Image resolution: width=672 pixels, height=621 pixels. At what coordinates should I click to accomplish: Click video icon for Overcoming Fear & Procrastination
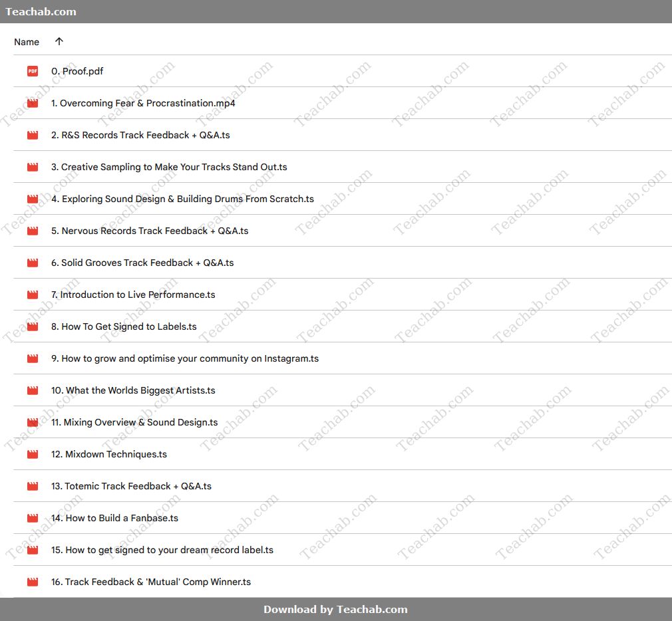[x=33, y=103]
